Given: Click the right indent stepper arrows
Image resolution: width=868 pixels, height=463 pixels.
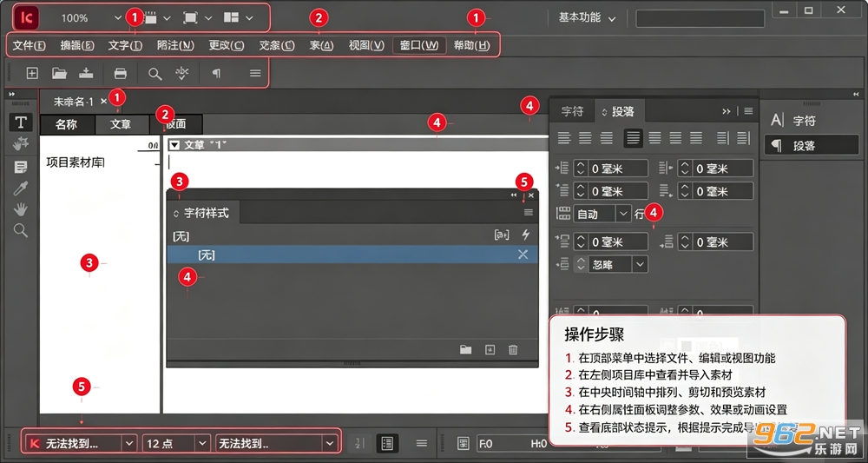Looking at the screenshot, I should coord(685,169).
